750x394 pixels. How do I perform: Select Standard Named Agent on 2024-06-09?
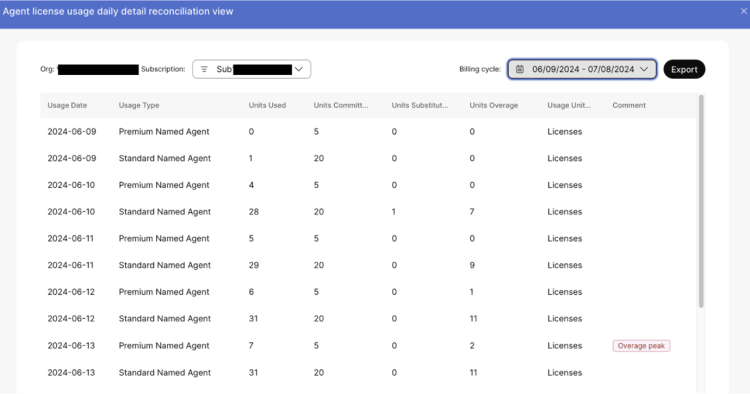pos(165,158)
